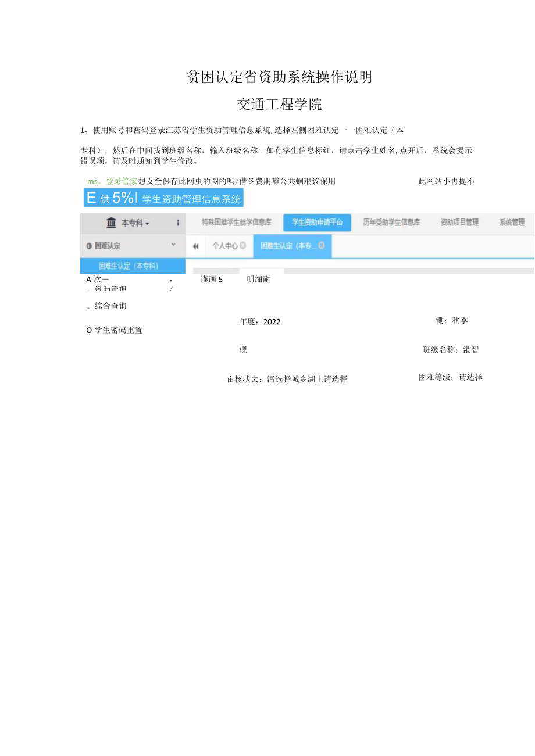Screen dimensions: 535x756
Task: Click the 困难认定 module icon in sidebar
Action: click(88, 246)
